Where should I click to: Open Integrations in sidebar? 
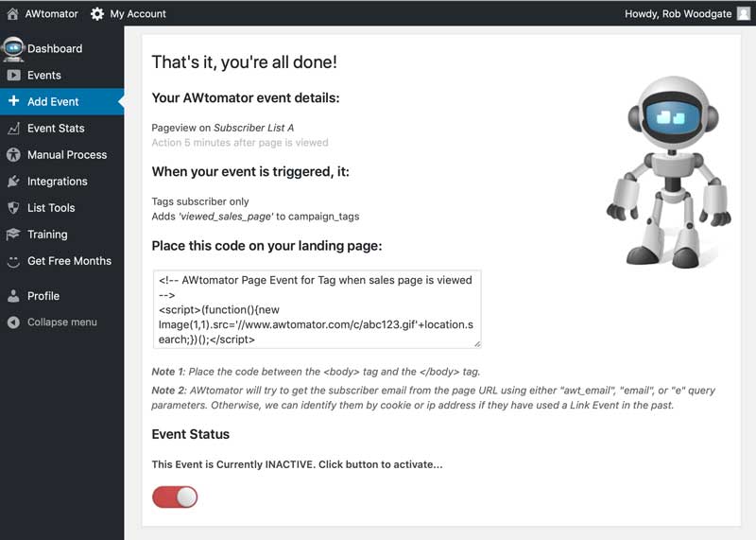click(x=57, y=182)
